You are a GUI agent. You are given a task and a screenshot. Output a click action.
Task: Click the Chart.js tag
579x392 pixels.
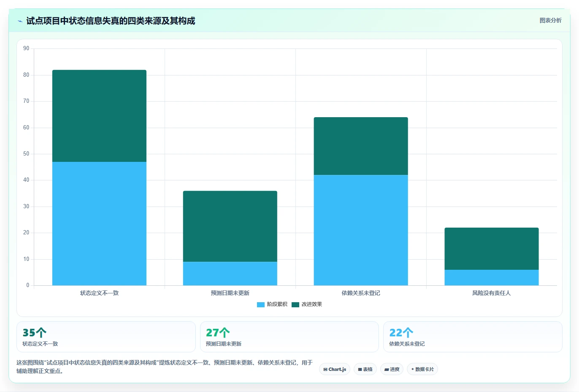coord(335,369)
